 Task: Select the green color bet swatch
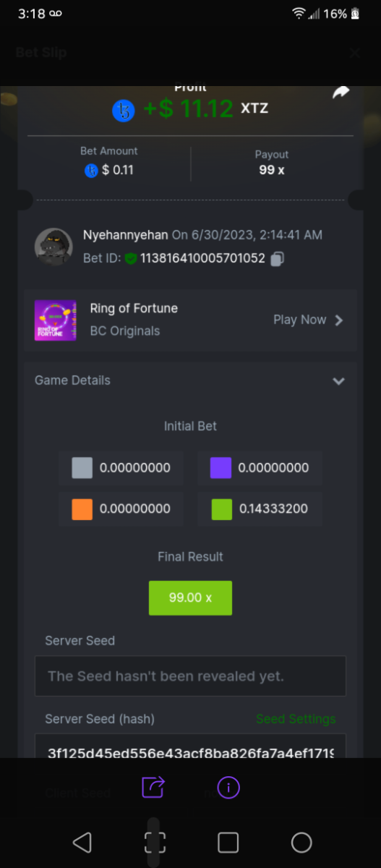[221, 509]
